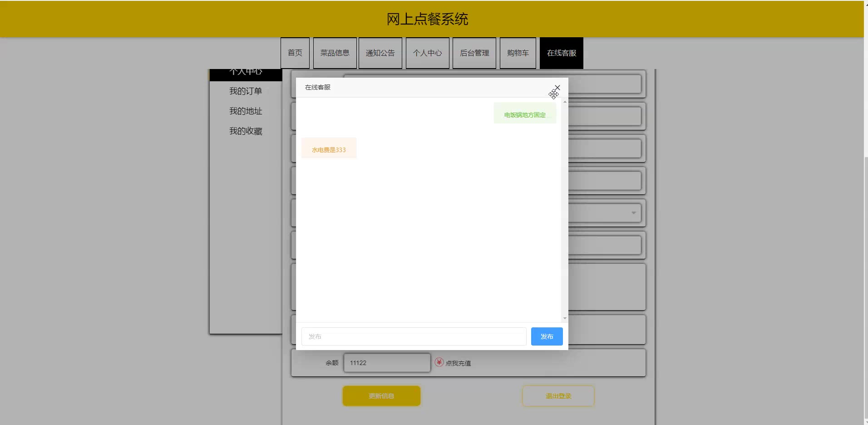Viewport: 868px width, 425px height.
Task: Click the 更新信息 update button
Action: [381, 396]
